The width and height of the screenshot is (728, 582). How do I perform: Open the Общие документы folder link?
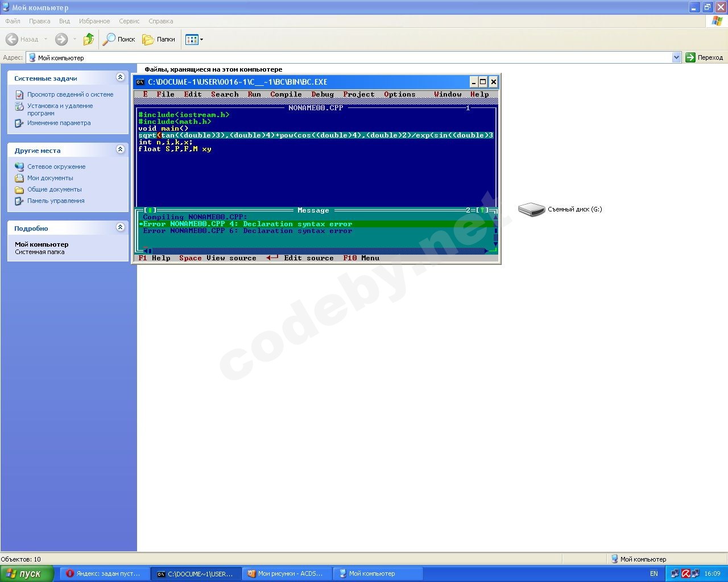54,189
